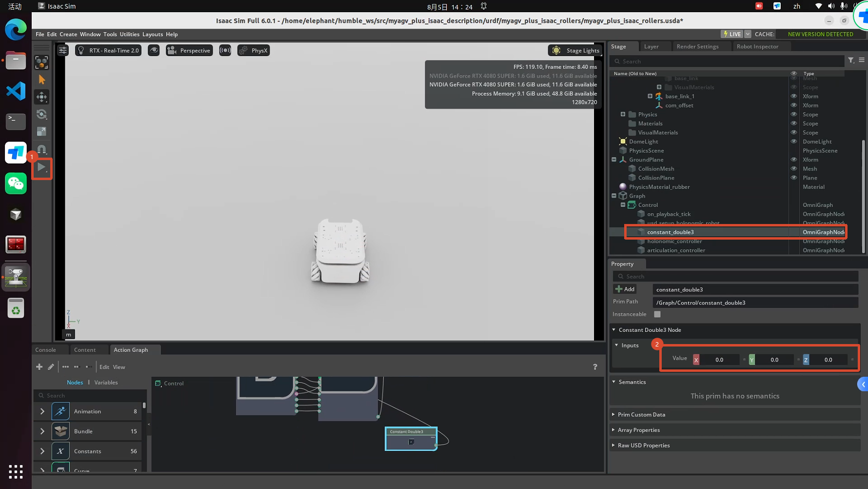This screenshot has height=489, width=868.
Task: Open the Perspective camera menu
Action: 189,50
